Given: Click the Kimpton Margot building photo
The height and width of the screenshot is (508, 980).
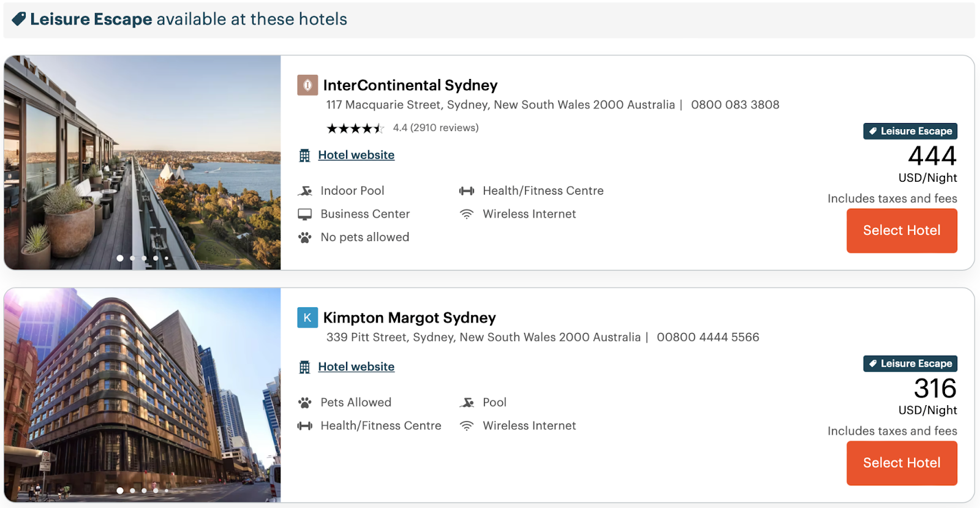Looking at the screenshot, I should 142,395.
